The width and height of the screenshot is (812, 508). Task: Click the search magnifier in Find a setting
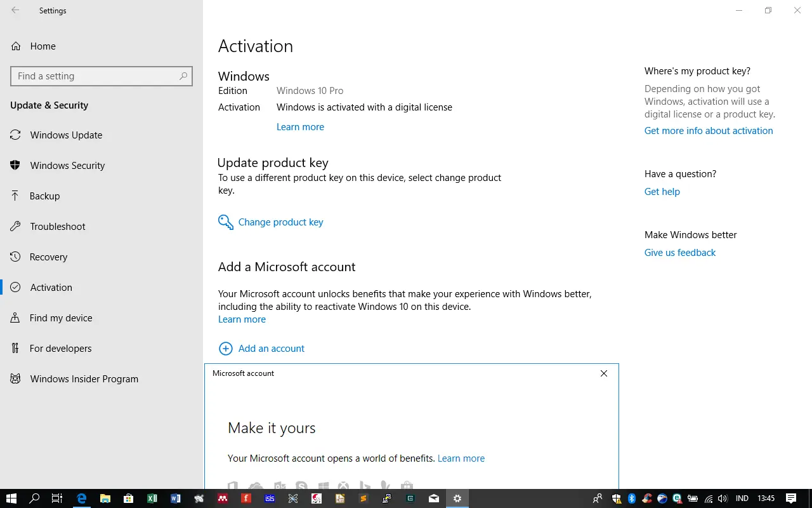coord(183,76)
